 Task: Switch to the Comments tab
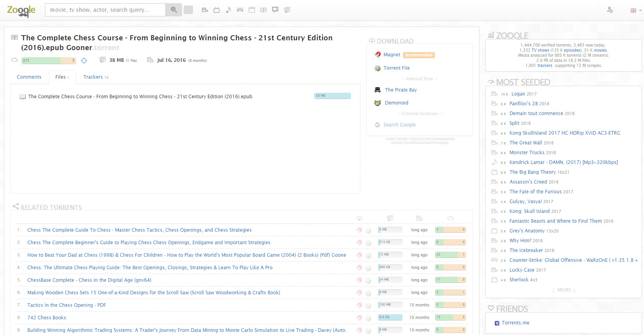[x=29, y=77]
